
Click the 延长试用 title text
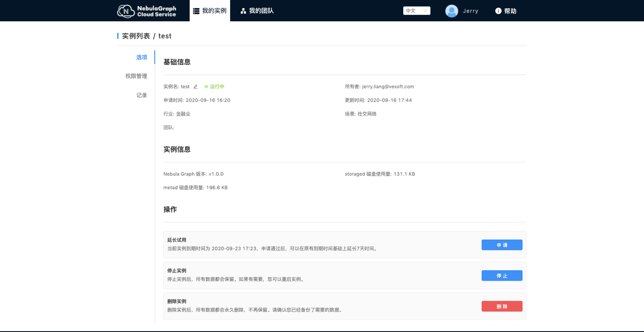click(177, 240)
